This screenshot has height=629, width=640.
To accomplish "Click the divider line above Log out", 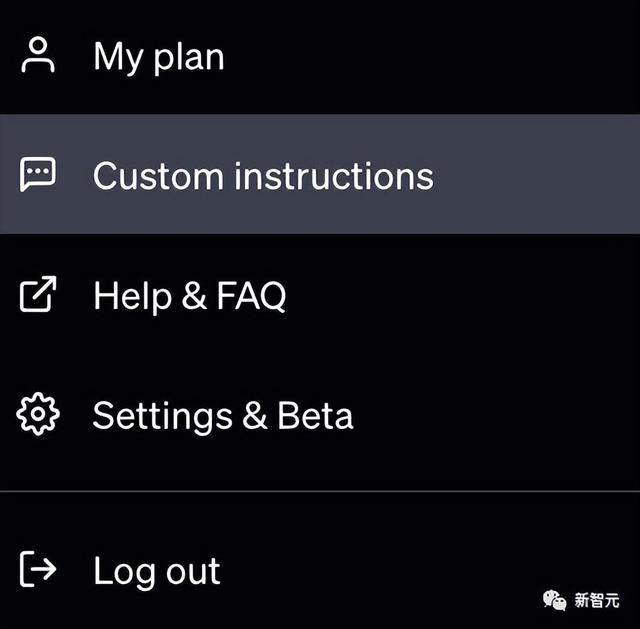I will 320,491.
